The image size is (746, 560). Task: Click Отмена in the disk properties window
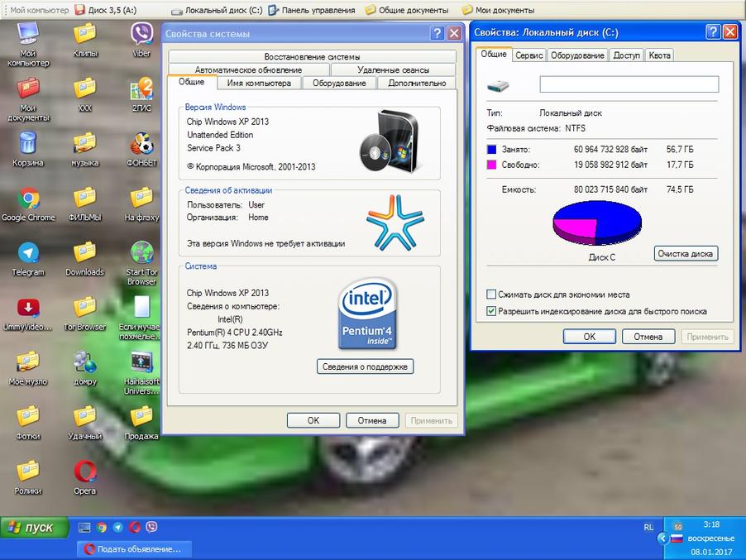[x=648, y=337]
